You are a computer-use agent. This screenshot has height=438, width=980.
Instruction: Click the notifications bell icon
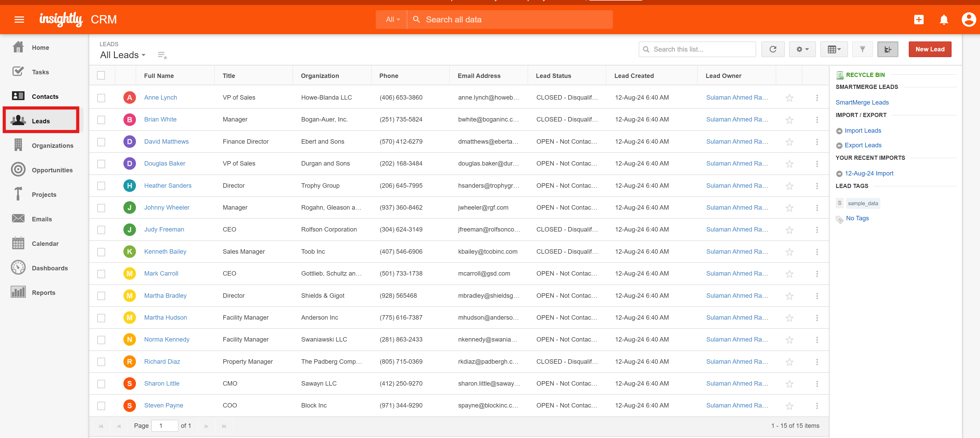943,19
